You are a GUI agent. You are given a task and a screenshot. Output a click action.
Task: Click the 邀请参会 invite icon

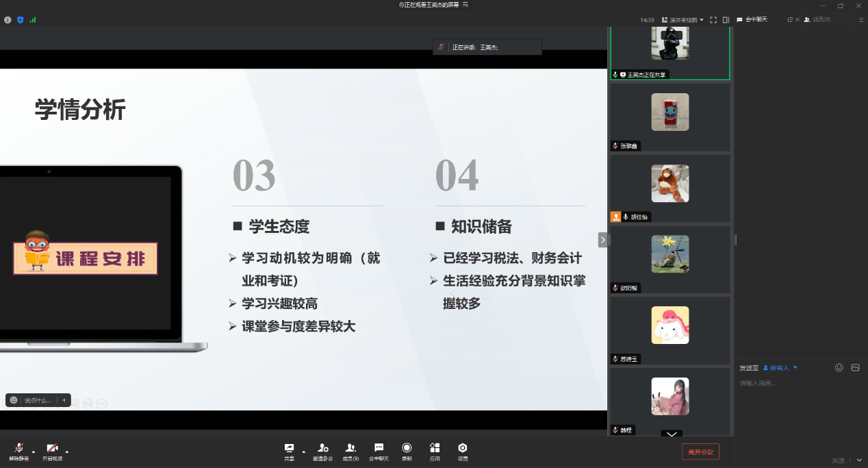point(322,450)
